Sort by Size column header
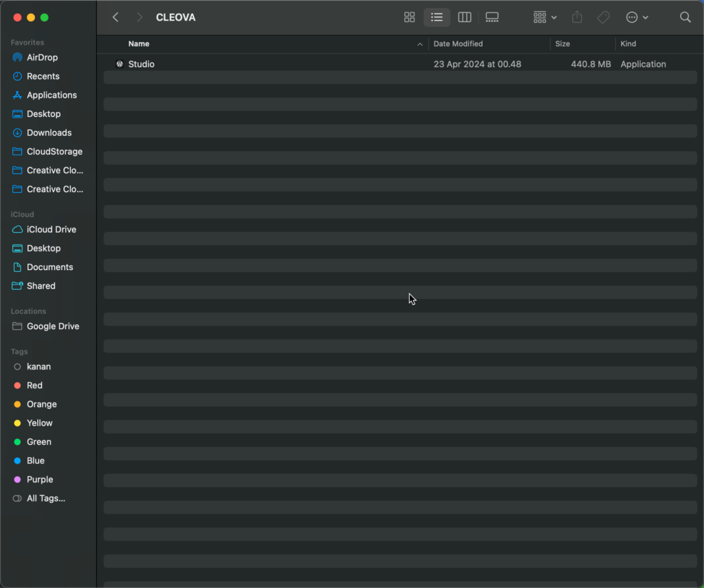The height and width of the screenshot is (588, 704). (562, 44)
